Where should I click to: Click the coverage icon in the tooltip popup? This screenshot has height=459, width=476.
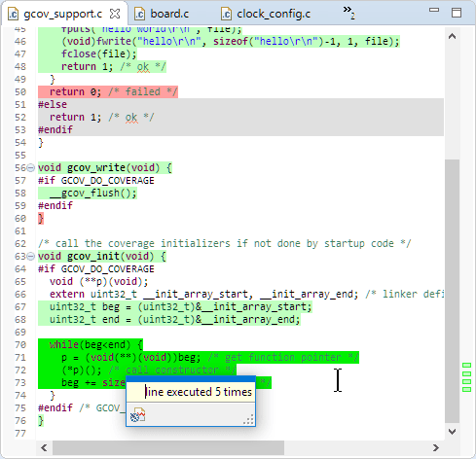pos(137,414)
